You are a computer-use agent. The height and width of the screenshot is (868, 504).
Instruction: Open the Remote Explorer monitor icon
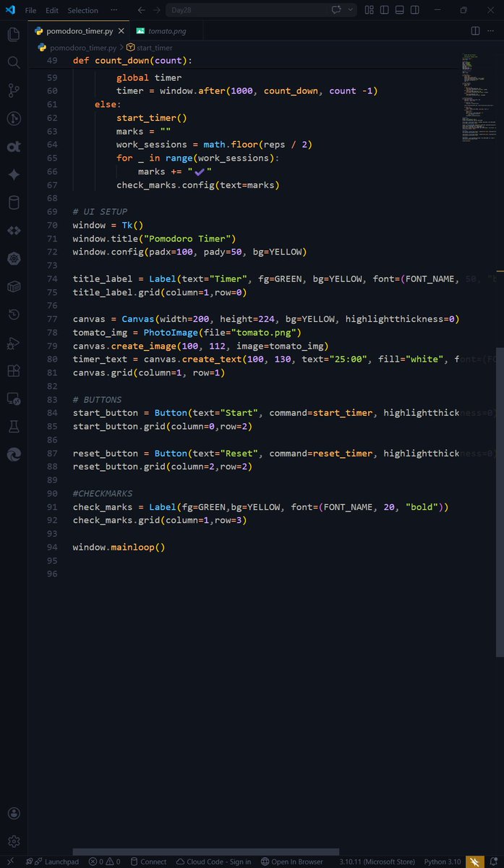click(13, 399)
